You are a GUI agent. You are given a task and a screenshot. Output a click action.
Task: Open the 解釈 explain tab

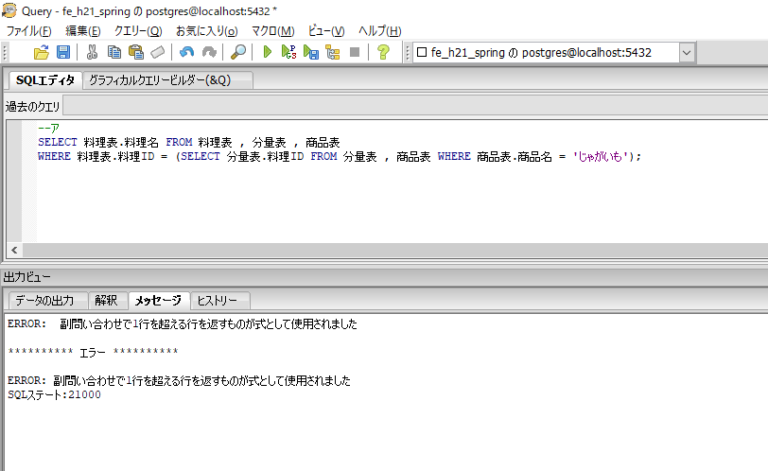pos(106,300)
